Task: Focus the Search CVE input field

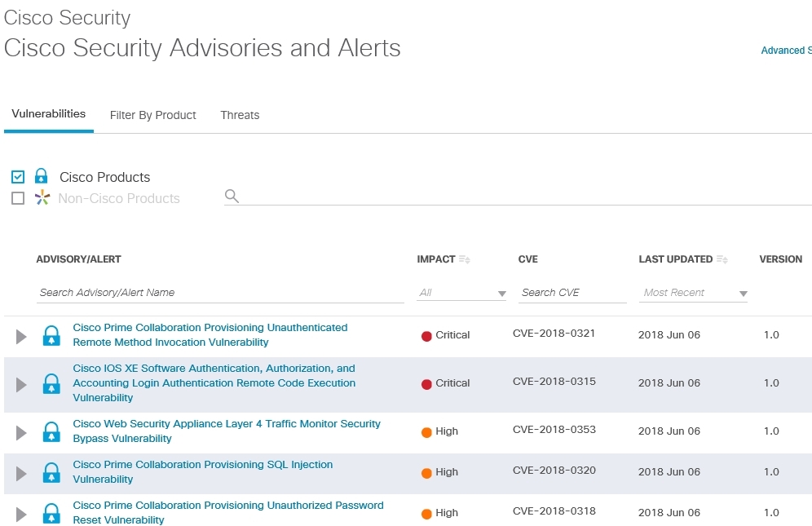Action: [x=572, y=293]
